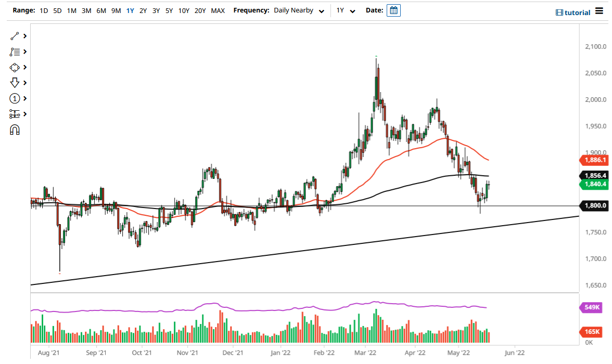Set range to 1M
Image resolution: width=612 pixels, height=364 pixels.
click(71, 10)
